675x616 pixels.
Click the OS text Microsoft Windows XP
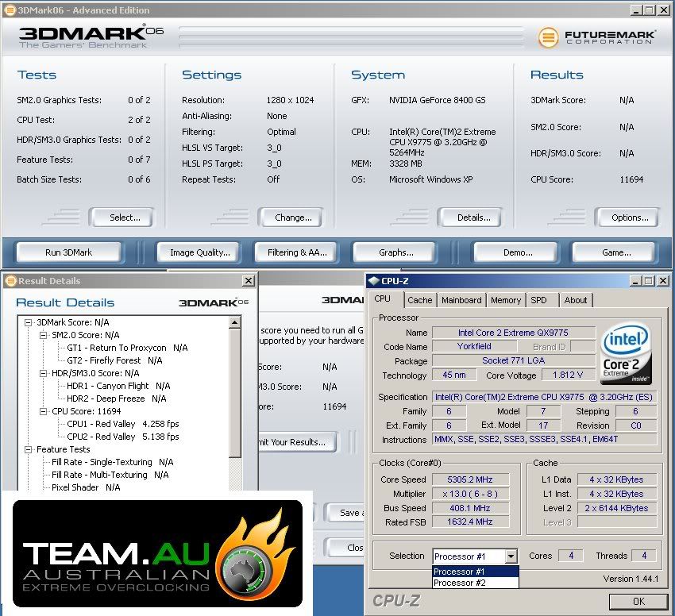pyautogui.click(x=431, y=179)
